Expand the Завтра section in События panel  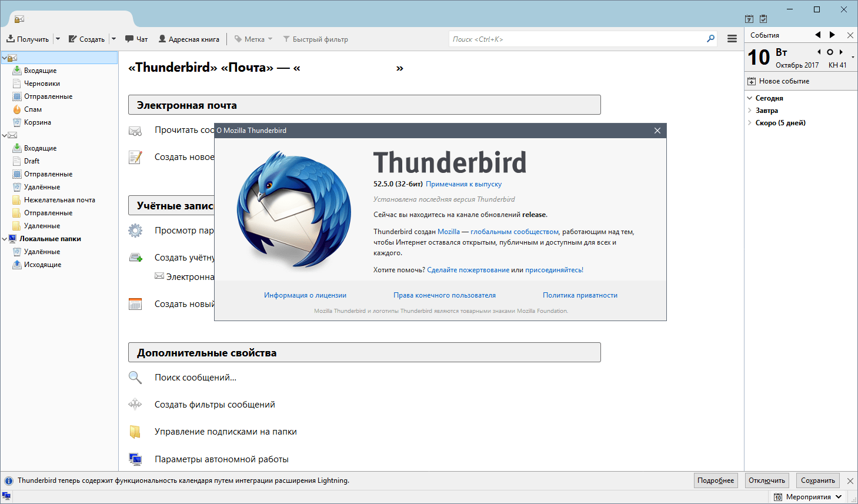750,110
